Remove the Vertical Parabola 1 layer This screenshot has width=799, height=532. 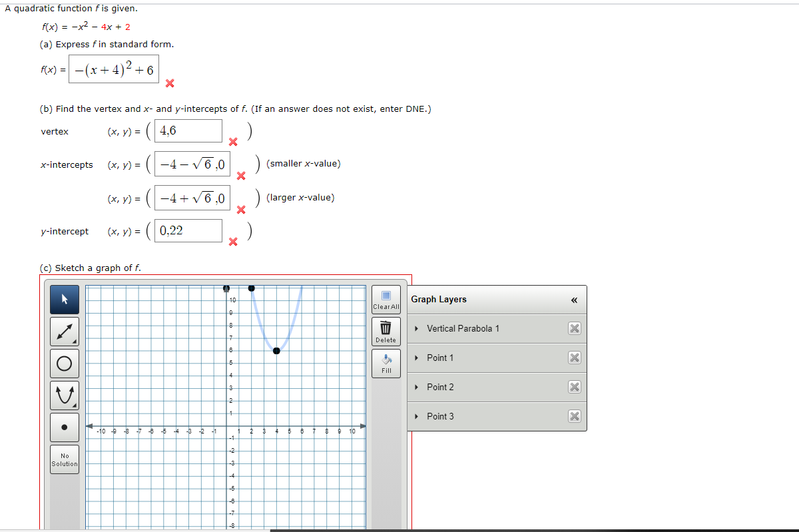[x=575, y=328]
